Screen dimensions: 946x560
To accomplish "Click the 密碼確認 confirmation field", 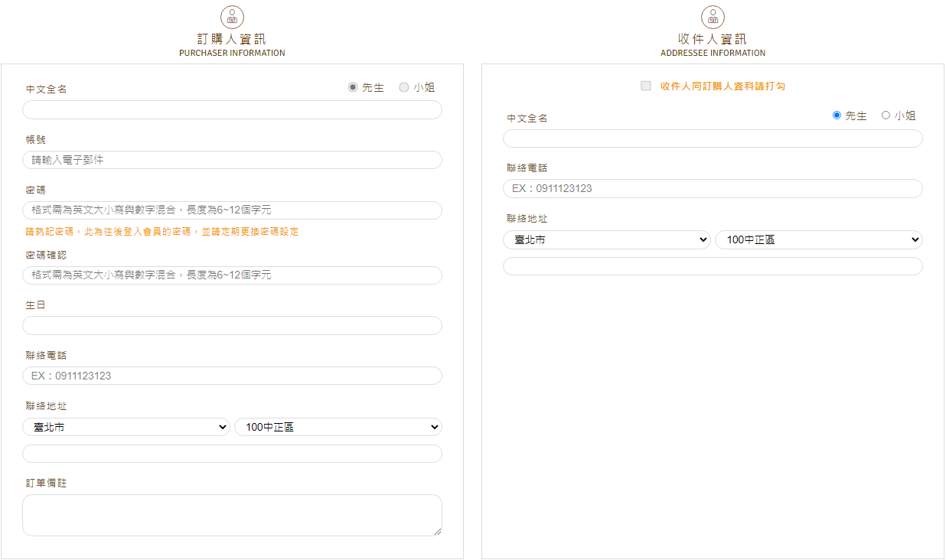I will pos(232,275).
